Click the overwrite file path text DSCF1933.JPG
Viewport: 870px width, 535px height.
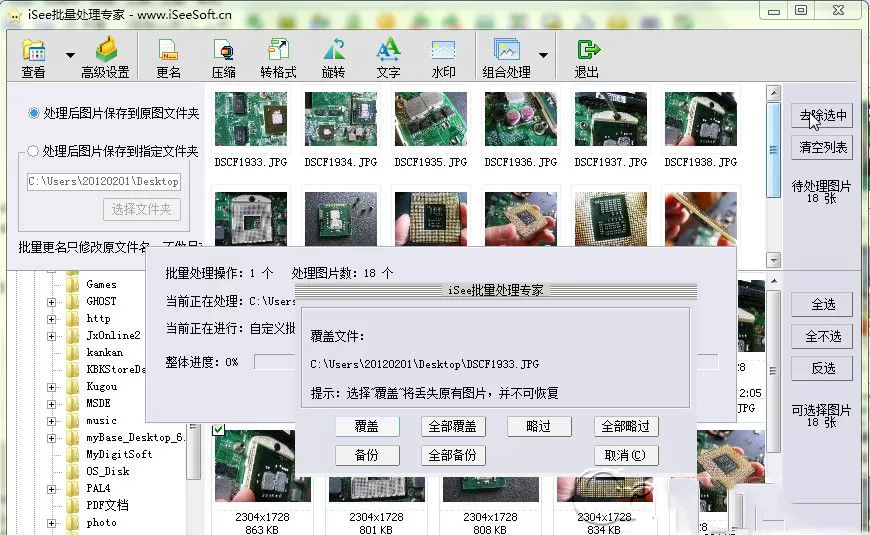pyautogui.click(x=424, y=365)
